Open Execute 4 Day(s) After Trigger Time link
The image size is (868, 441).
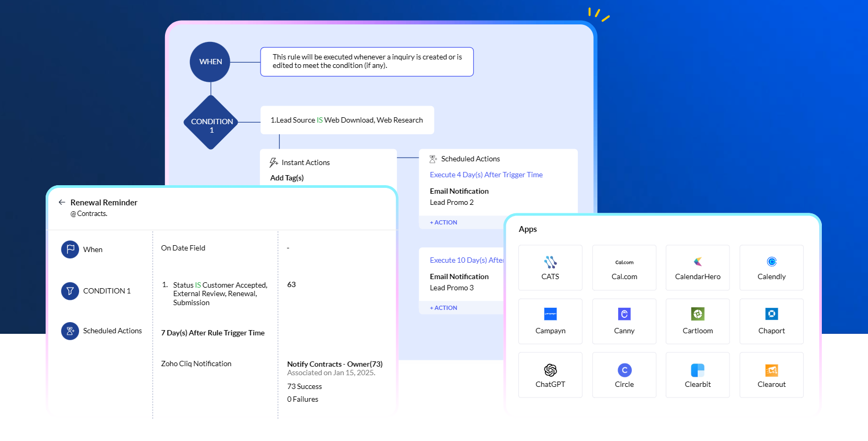pyautogui.click(x=486, y=175)
